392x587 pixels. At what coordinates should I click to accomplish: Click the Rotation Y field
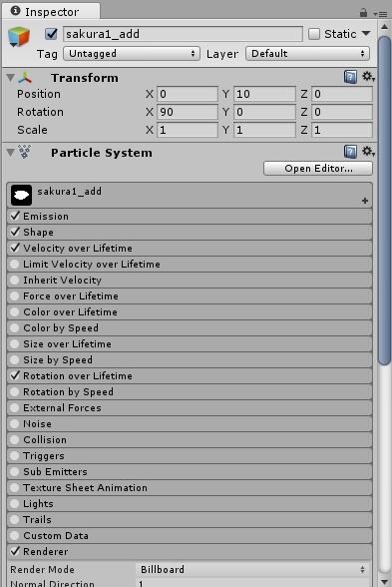coord(264,112)
